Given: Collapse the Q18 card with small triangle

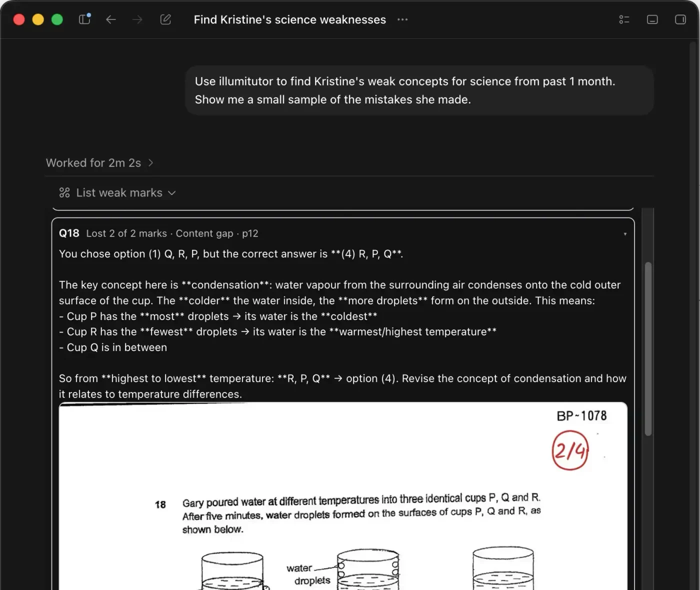Looking at the screenshot, I should point(625,234).
